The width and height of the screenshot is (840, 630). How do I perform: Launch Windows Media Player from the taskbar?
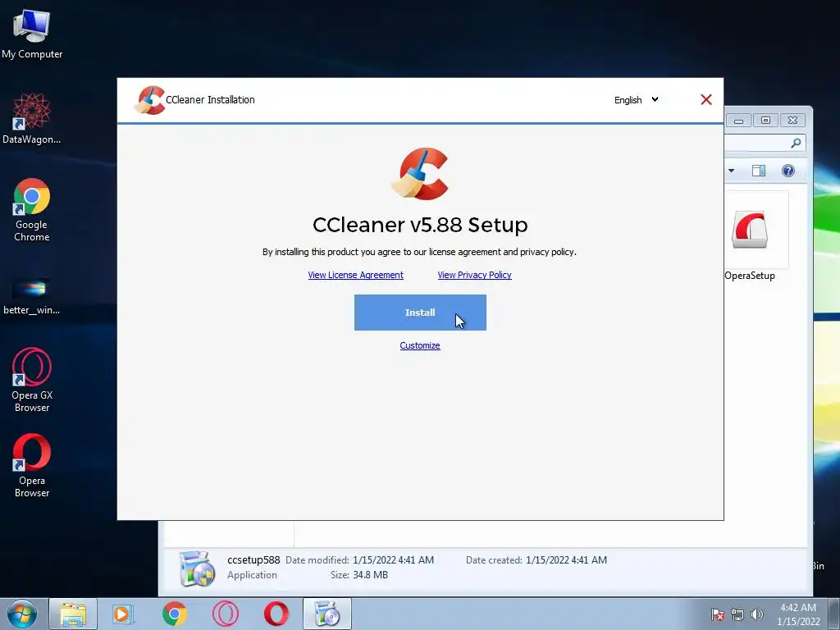click(123, 614)
